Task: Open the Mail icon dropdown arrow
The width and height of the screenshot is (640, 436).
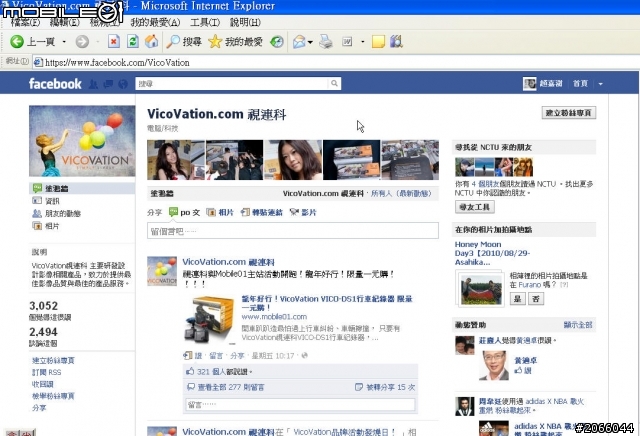Action: point(310,42)
